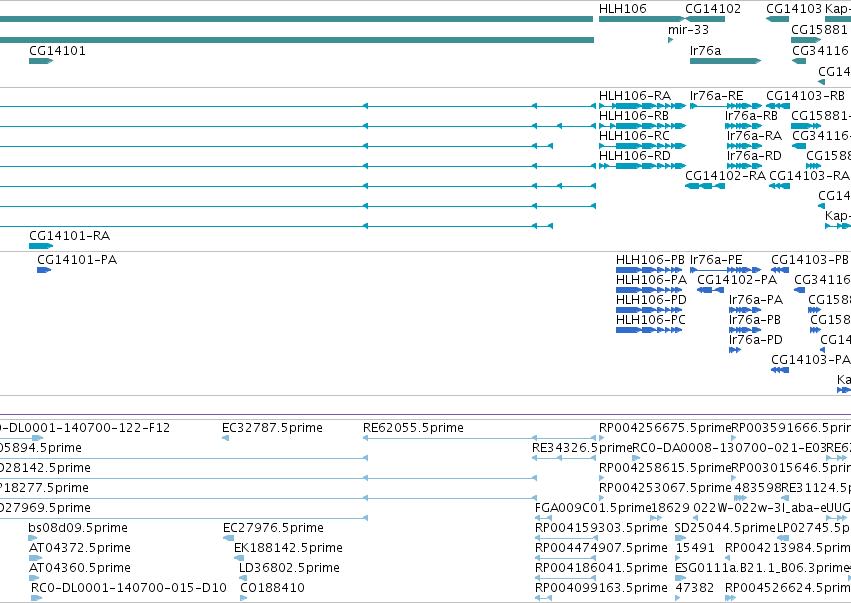The height and width of the screenshot is (603, 851).
Task: Click the Ir76a-RB transcript label
Action: [x=751, y=116]
